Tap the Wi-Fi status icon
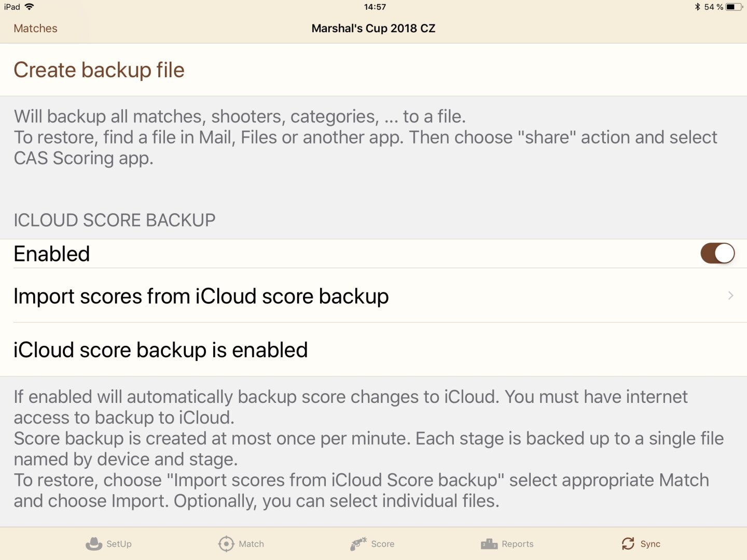 coord(30,7)
